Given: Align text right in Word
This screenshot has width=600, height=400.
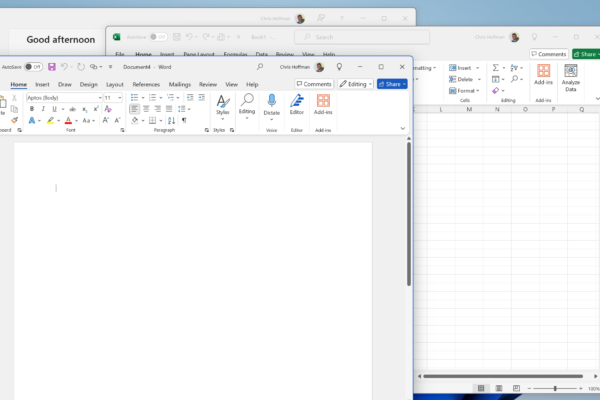Looking at the screenshot, I should click(x=157, y=109).
